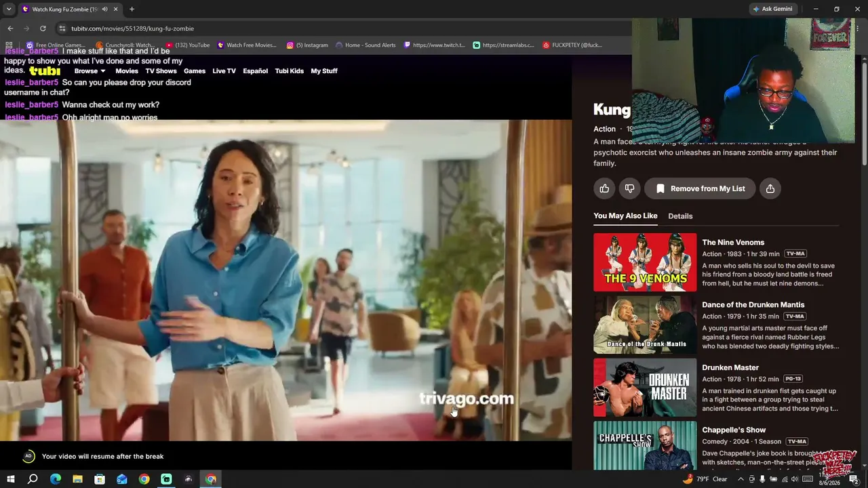Switch to Español section
868x488 pixels.
(256, 71)
